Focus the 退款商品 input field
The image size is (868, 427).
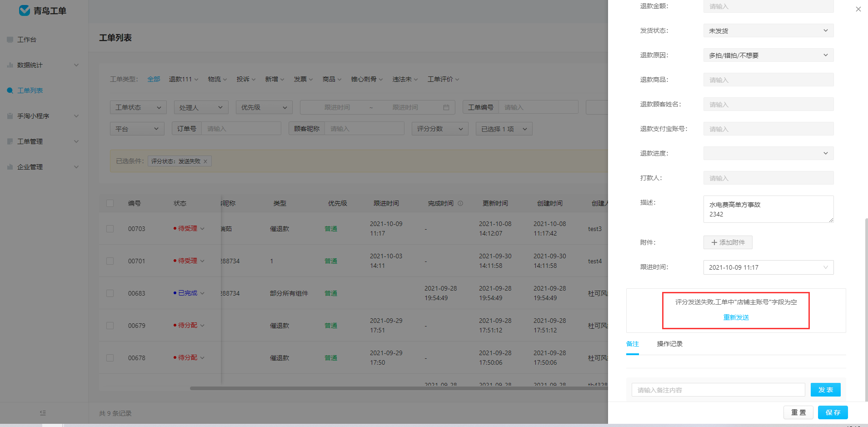pyautogui.click(x=768, y=80)
